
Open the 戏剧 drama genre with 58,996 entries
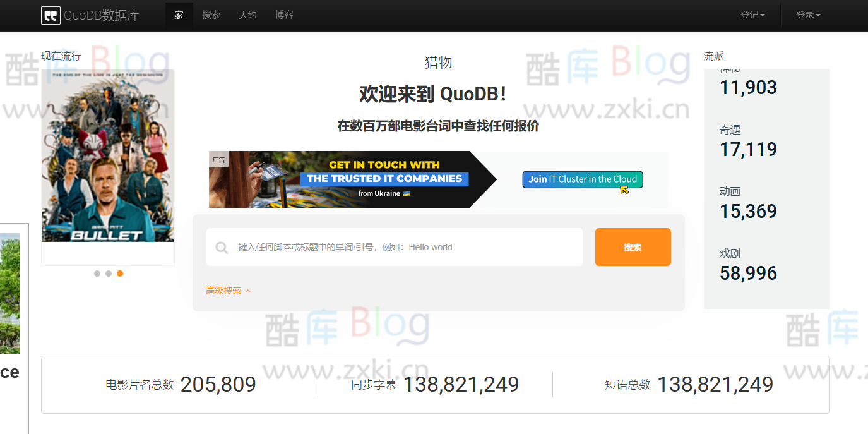click(748, 273)
